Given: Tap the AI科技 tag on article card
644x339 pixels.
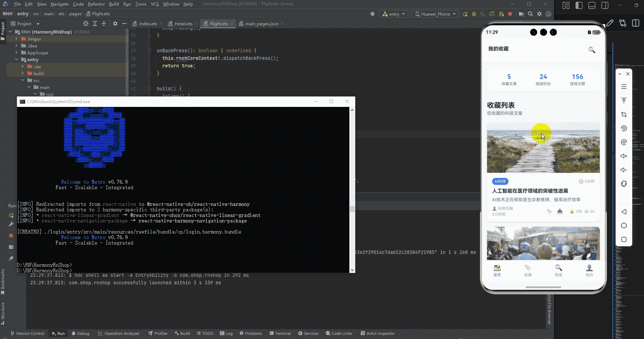Looking at the screenshot, I should 500,181.
